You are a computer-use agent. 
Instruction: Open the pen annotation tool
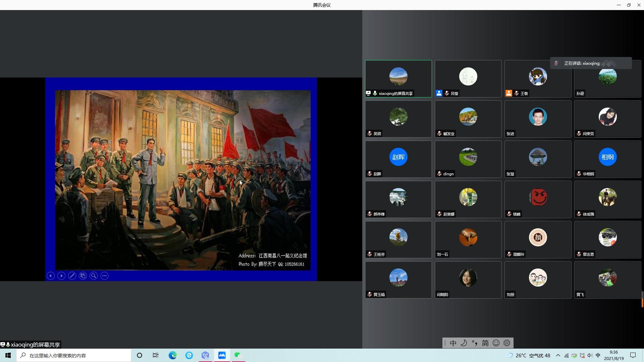(72, 276)
